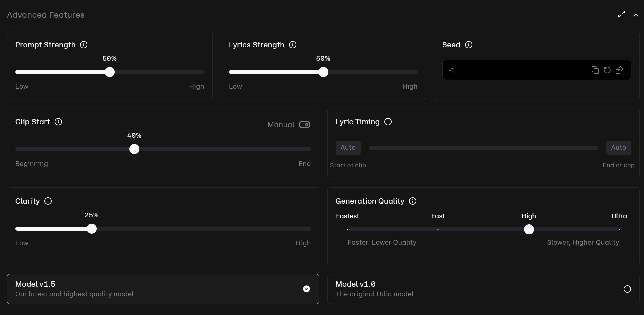This screenshot has width=644, height=315.
Task: Click the Auto button at End of clip
Action: pos(618,148)
